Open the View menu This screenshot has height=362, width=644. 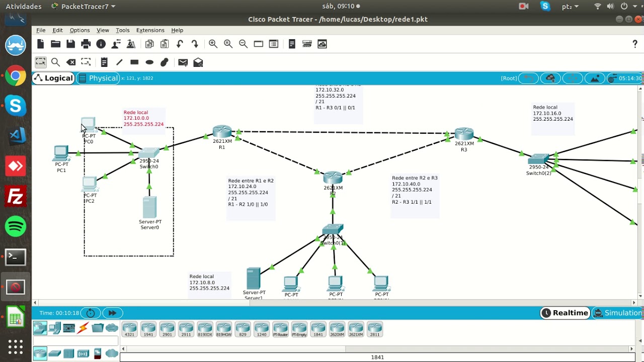point(103,30)
